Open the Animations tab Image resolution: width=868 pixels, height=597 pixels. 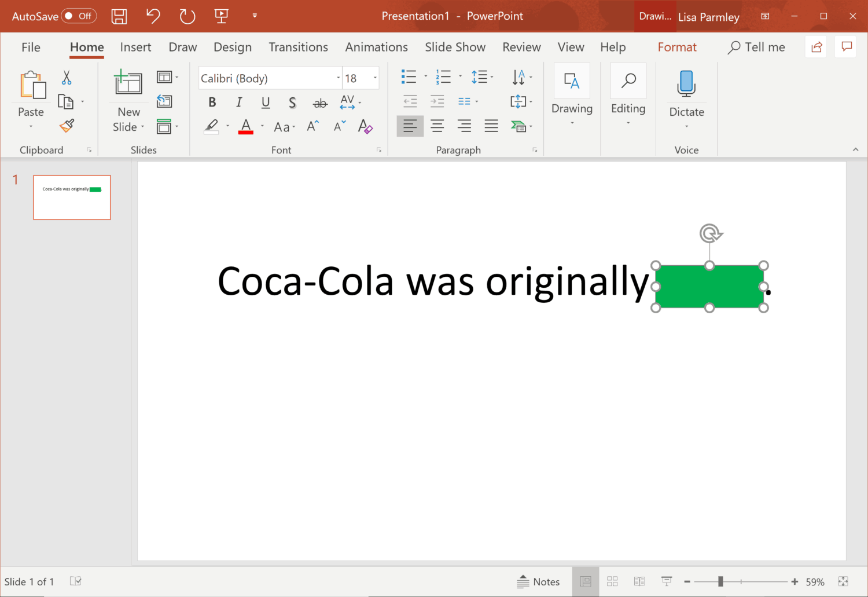[377, 47]
